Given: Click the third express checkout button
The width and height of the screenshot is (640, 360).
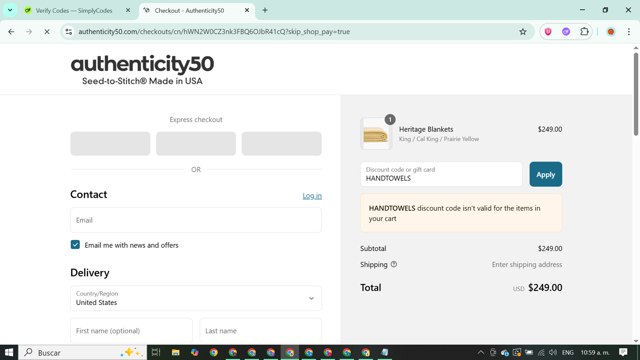Looking at the screenshot, I should (282, 143).
